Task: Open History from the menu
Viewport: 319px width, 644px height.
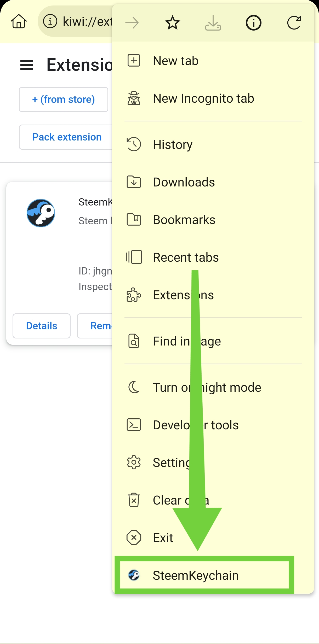Action: coord(173,144)
